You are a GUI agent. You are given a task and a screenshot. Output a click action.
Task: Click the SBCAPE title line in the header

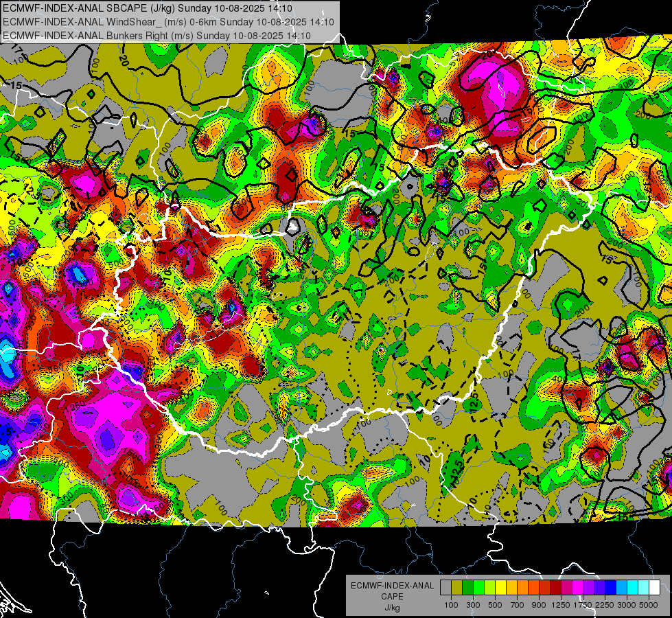148,8
